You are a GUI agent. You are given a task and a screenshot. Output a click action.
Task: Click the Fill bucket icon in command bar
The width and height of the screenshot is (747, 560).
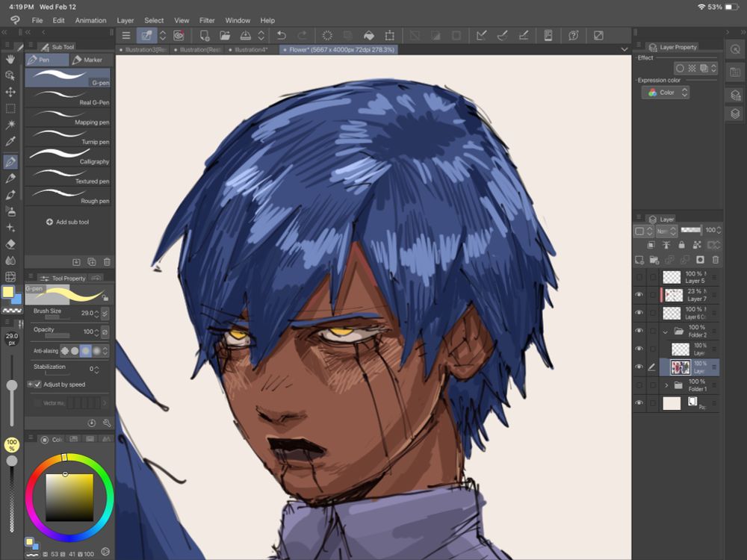coord(369,35)
